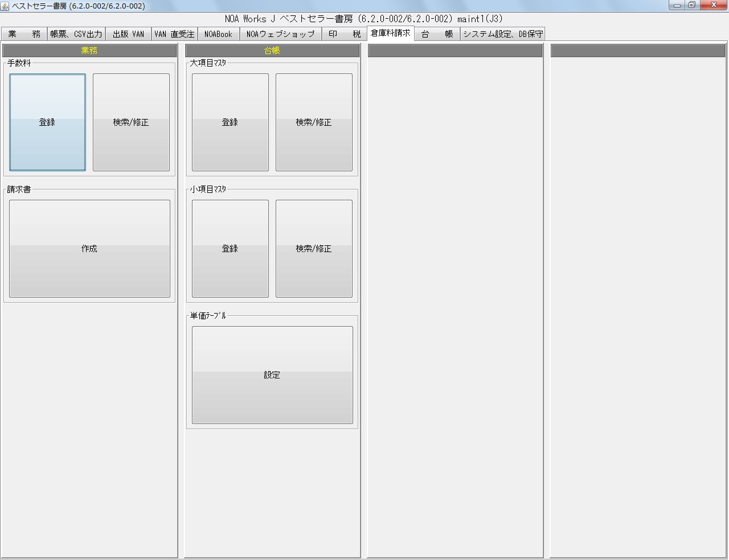Image resolution: width=729 pixels, height=560 pixels.
Task: Switch to the 台帳 tab
Action: point(437,34)
